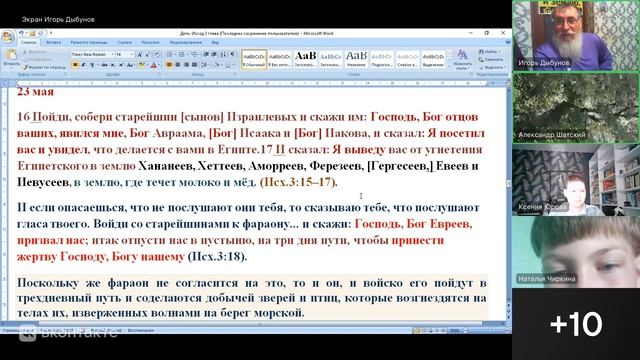The height and width of the screenshot is (360, 640).
Task: Switch to the Вставка ribbon tab
Action: coord(53,42)
